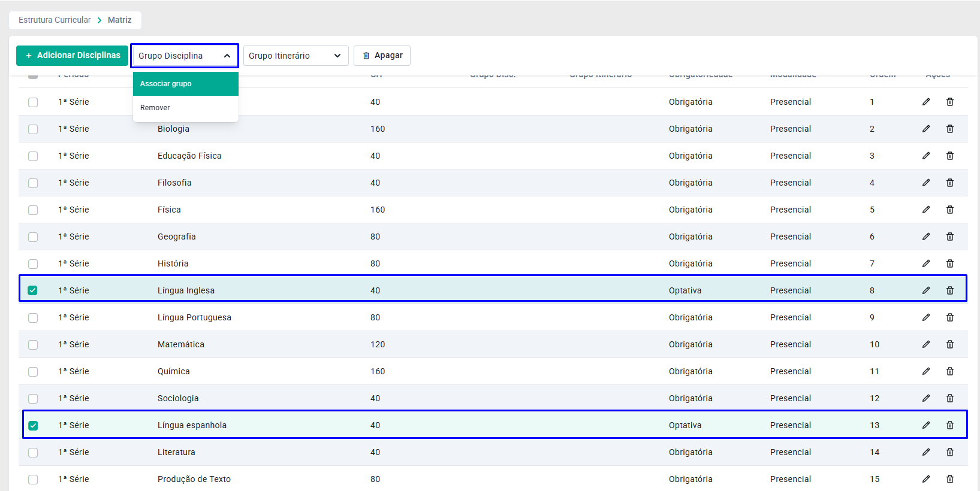Delete Língua Inglesa with trash icon
The image size is (980, 491).
pyautogui.click(x=950, y=290)
